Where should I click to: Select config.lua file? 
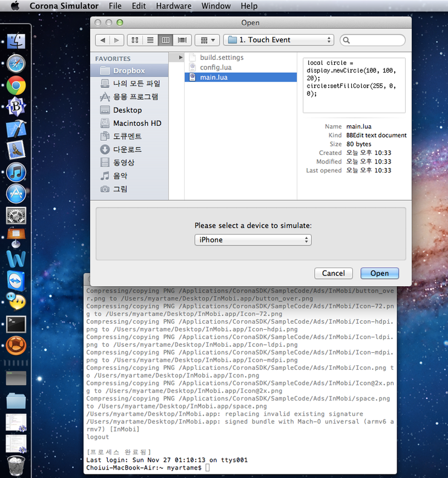coord(240,67)
